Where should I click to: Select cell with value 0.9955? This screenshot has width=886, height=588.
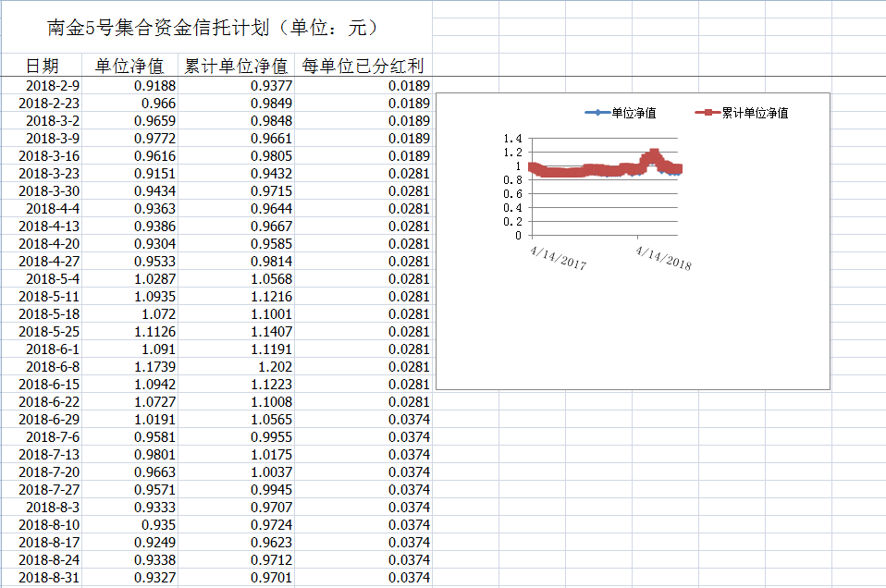click(x=236, y=436)
